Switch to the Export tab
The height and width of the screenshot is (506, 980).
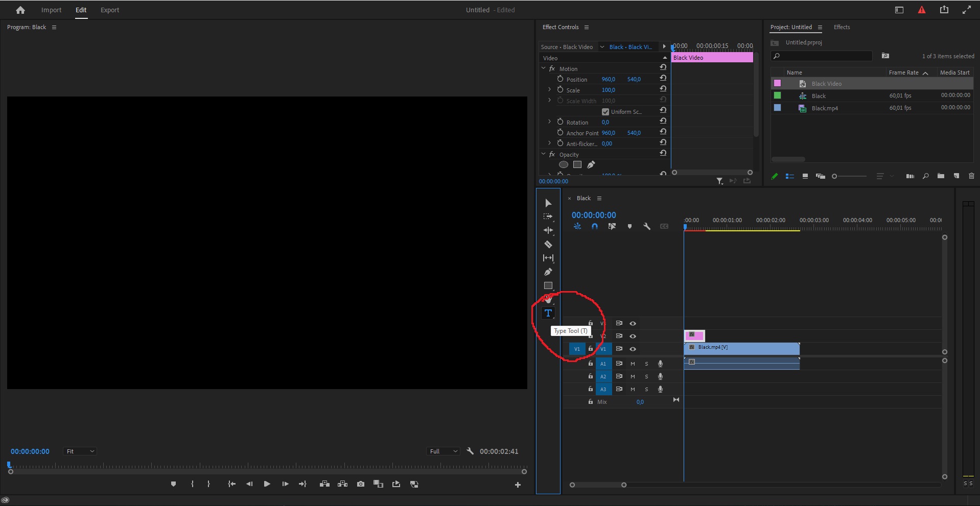coord(109,10)
